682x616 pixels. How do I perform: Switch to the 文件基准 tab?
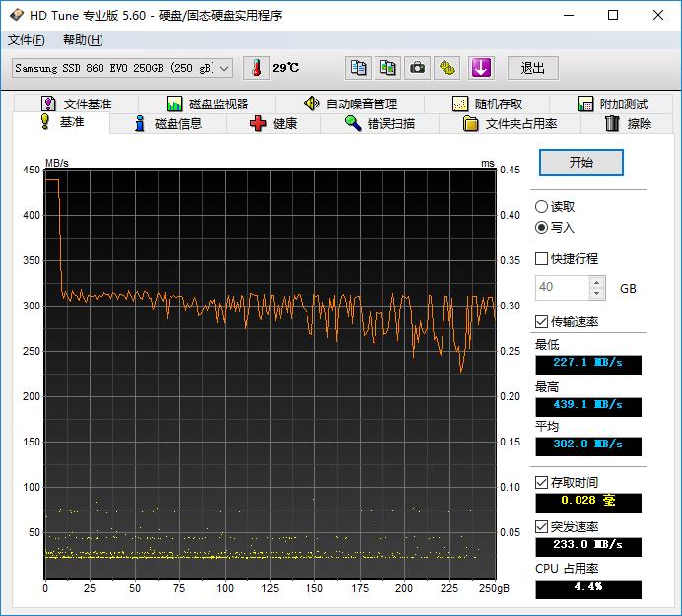(x=77, y=103)
